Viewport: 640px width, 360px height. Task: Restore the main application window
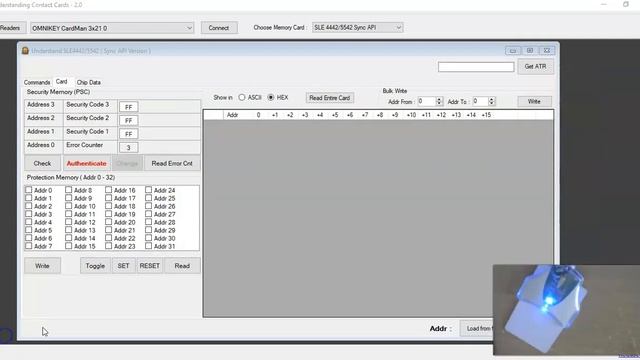tap(626, 4)
